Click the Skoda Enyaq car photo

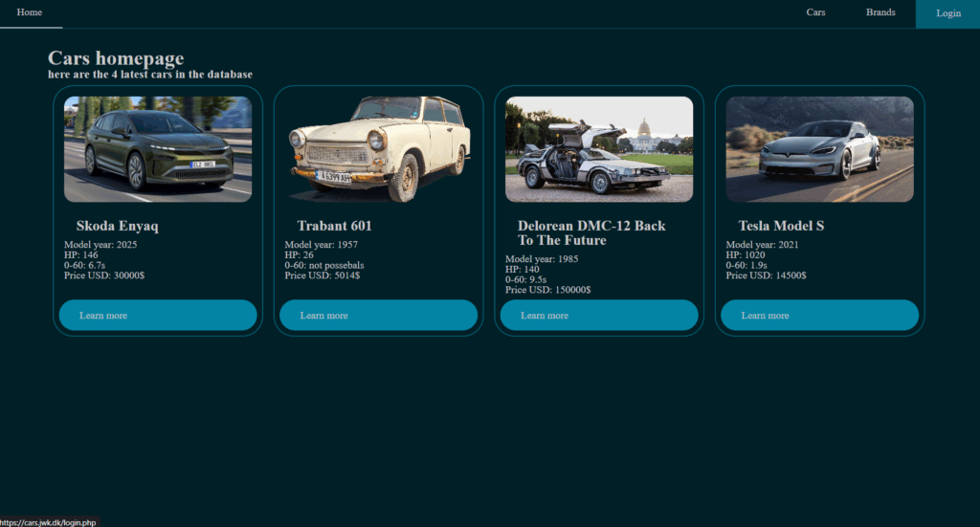[x=158, y=149]
